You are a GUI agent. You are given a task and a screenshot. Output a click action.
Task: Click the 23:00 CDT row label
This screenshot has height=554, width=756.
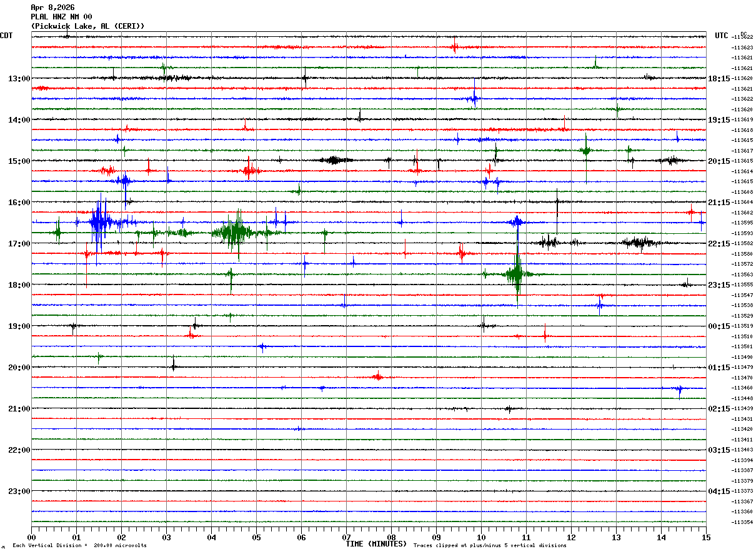[19, 491]
